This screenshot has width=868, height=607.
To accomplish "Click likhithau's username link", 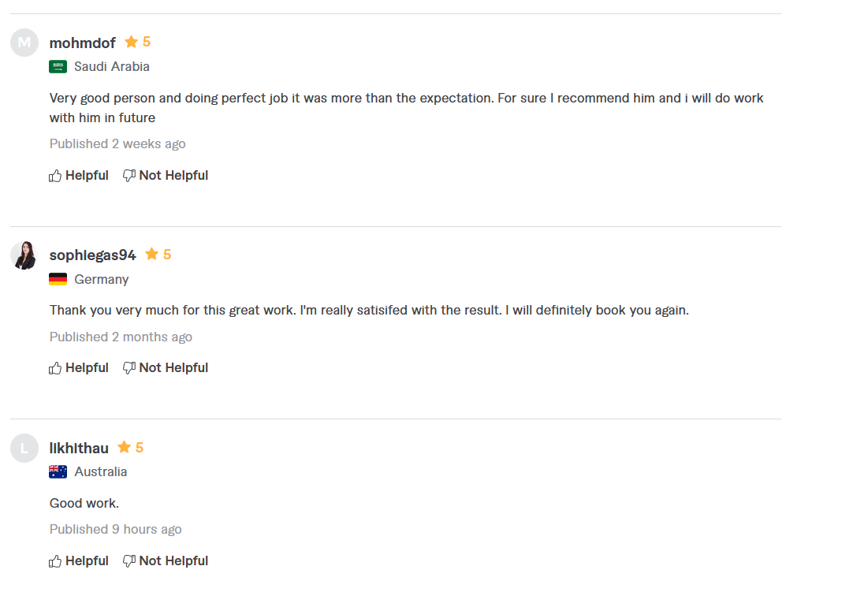I will (79, 447).
